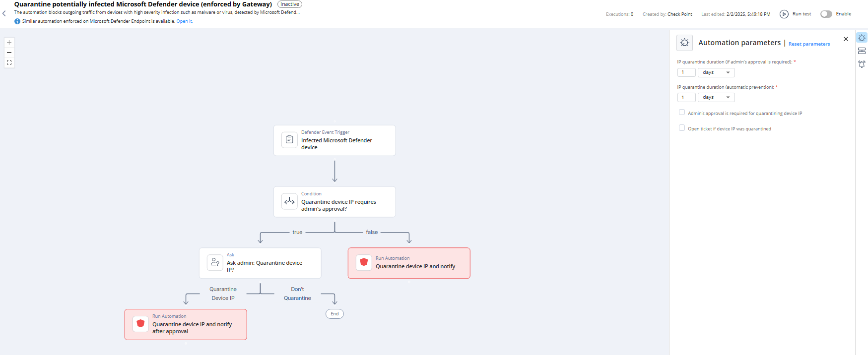
Task: Click the Last edited timestamp
Action: (735, 14)
